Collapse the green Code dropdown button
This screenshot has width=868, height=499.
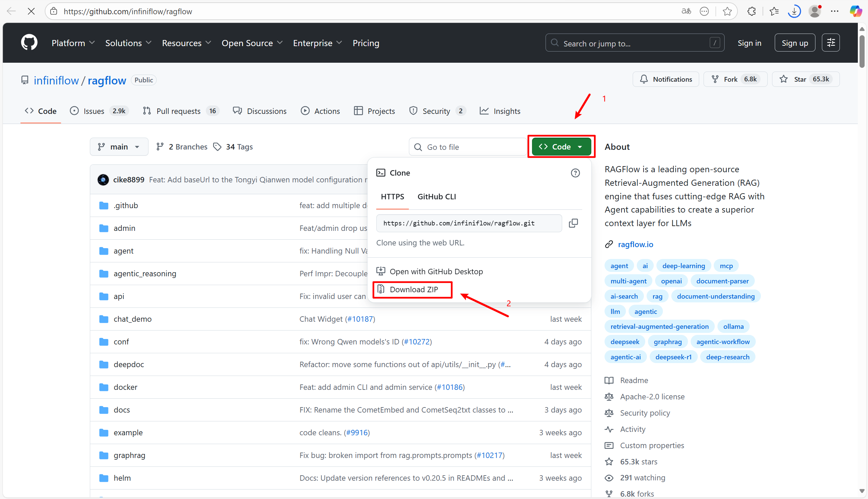[x=561, y=147]
